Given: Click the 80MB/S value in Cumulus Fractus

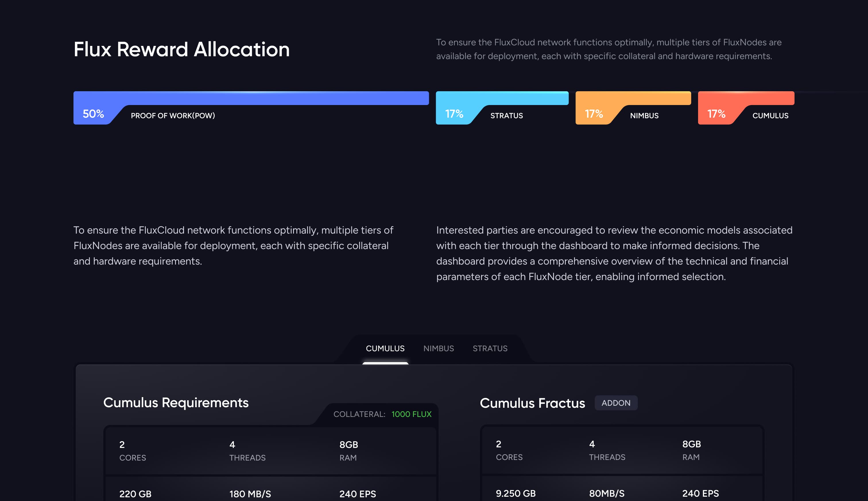Looking at the screenshot, I should pos(607,493).
